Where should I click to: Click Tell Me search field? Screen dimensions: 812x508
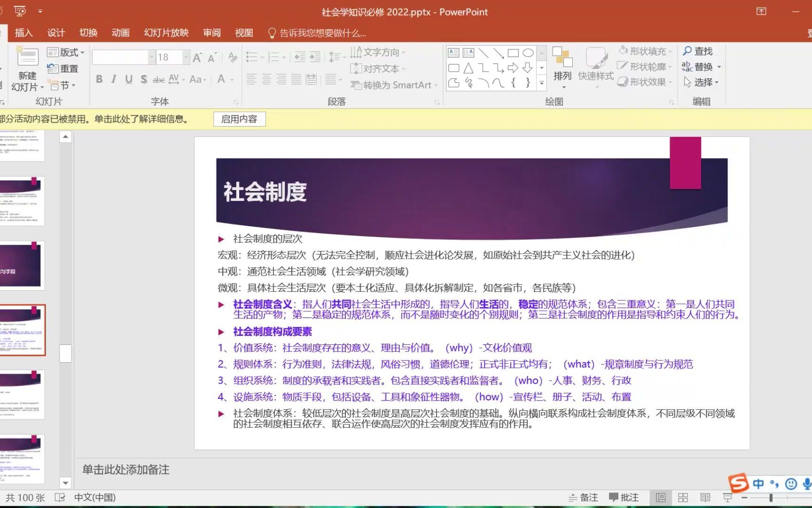point(317,33)
